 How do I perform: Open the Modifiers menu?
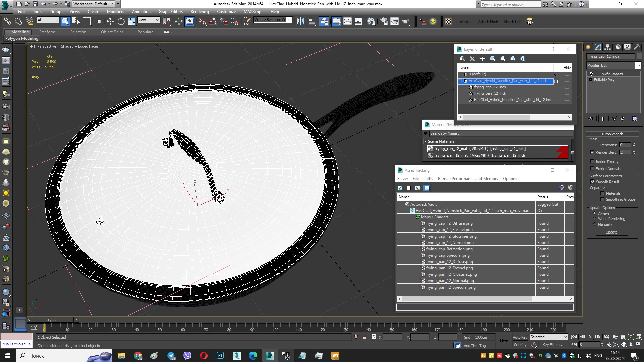click(x=116, y=12)
